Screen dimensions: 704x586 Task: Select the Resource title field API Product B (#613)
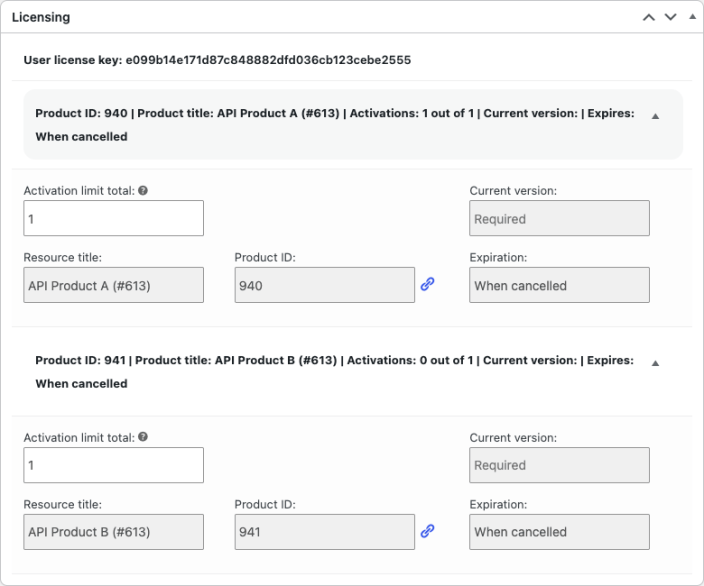click(x=114, y=532)
